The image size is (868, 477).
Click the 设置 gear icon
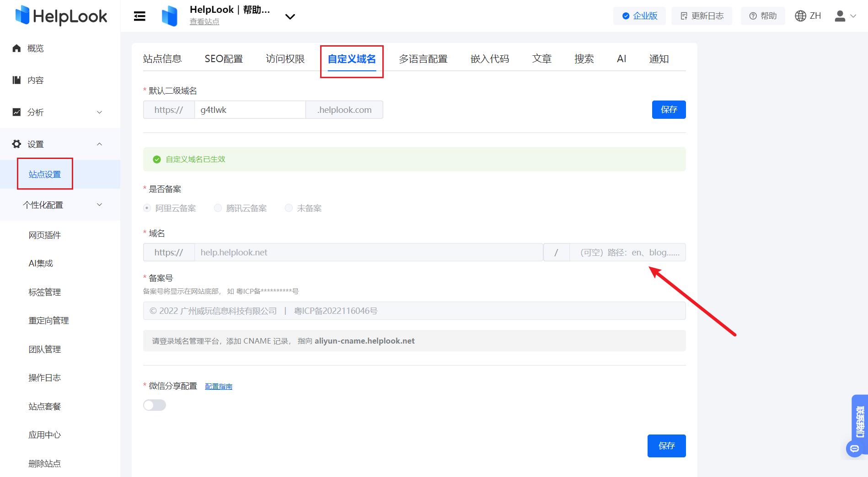point(17,143)
